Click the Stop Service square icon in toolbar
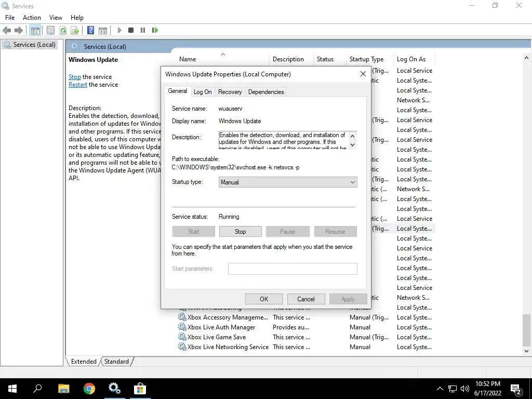The height and width of the screenshot is (399, 532). tap(131, 30)
